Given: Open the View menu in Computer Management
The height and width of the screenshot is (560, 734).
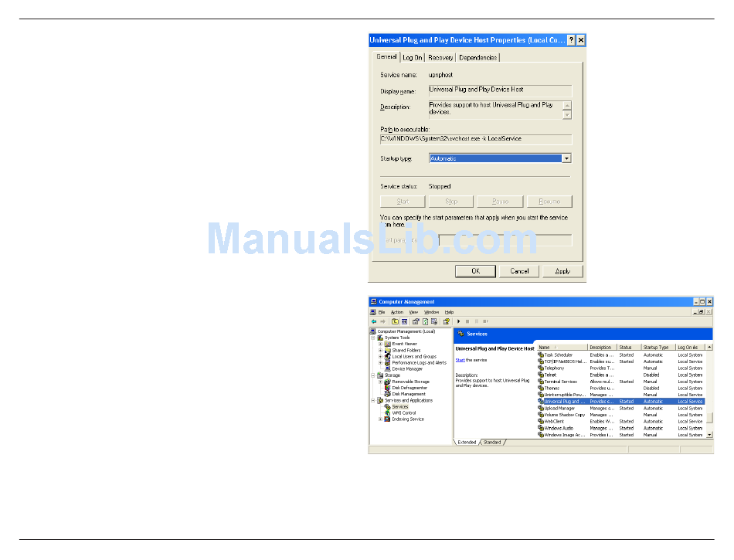Looking at the screenshot, I should click(x=414, y=312).
